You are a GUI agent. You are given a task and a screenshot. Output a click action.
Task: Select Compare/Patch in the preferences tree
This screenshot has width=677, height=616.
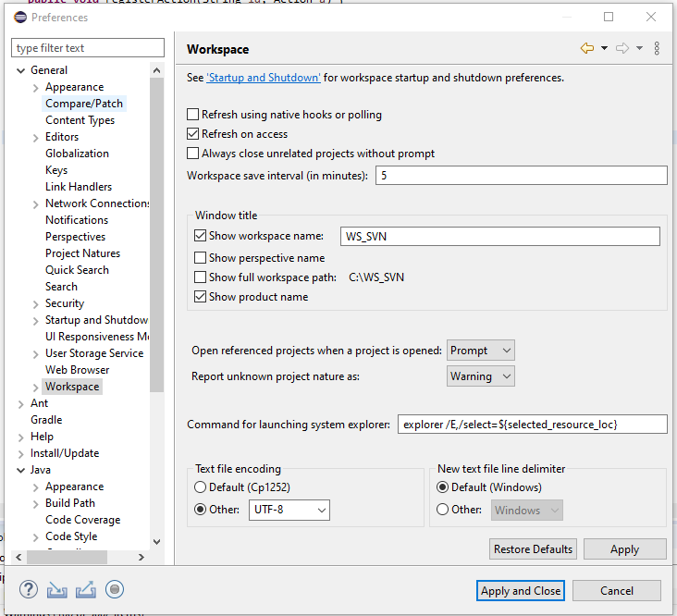point(84,104)
